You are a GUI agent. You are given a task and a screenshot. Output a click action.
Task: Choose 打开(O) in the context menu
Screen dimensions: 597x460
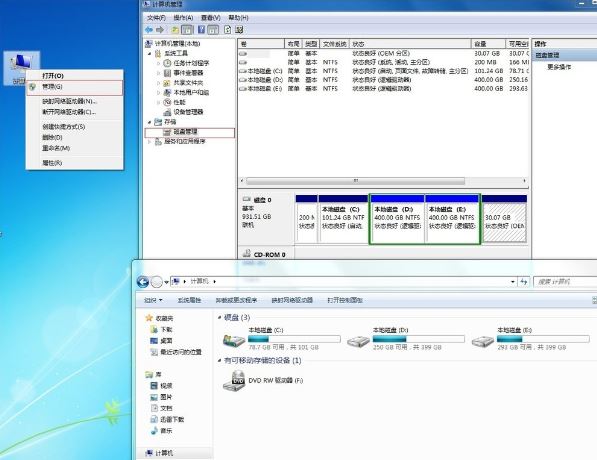click(75, 76)
